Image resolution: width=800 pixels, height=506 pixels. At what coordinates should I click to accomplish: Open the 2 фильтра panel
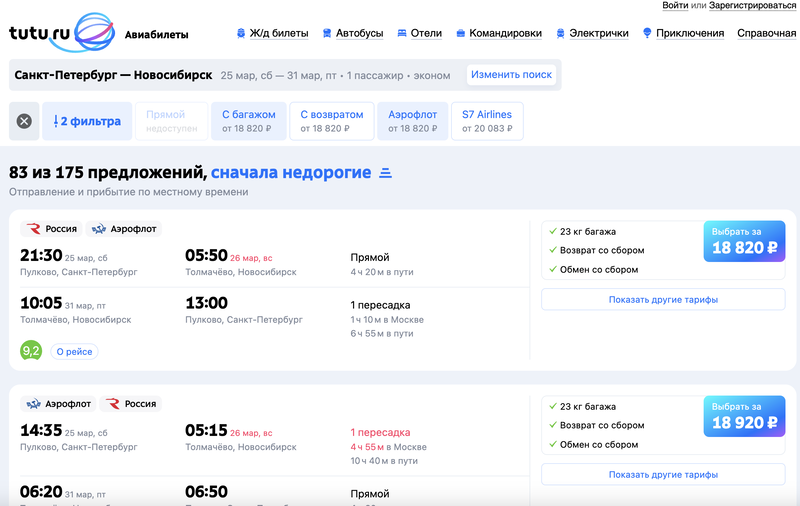point(87,121)
